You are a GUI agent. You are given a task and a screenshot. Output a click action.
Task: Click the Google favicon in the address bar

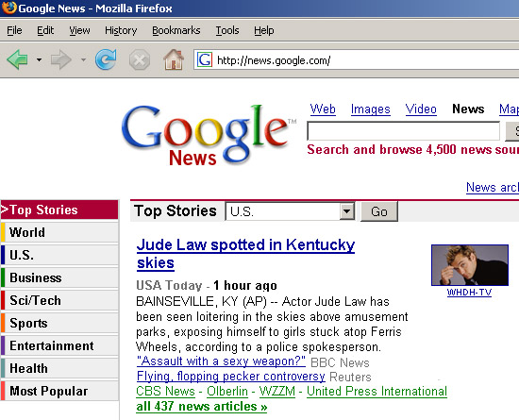click(x=205, y=59)
